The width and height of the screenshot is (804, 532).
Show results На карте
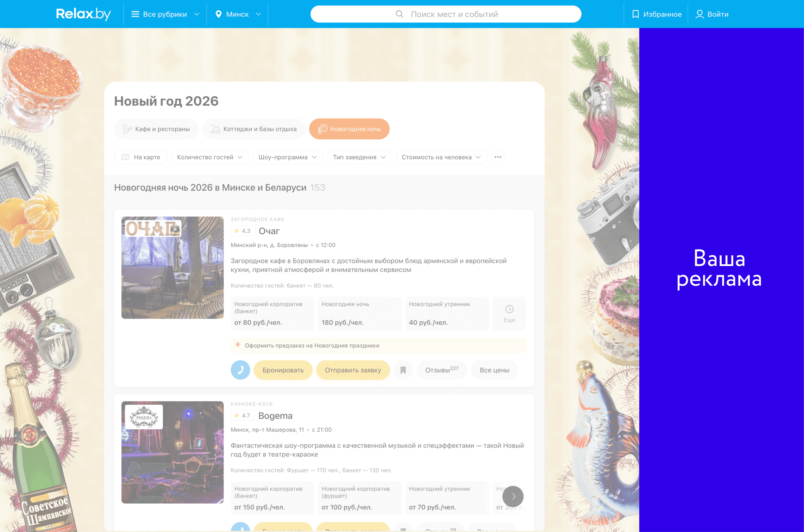pyautogui.click(x=141, y=157)
